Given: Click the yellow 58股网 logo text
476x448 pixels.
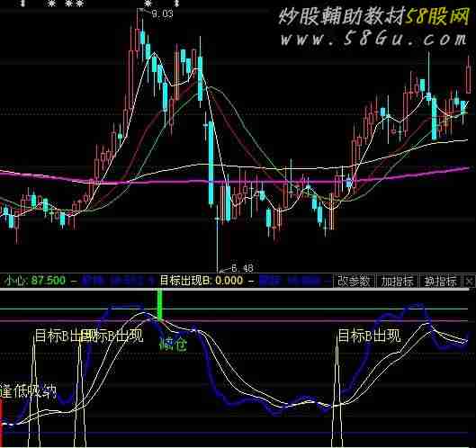Looking at the screenshot, I should (437, 16).
